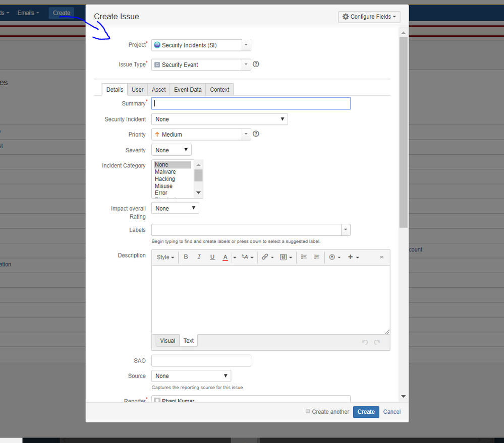This screenshot has height=443, width=504.
Task: Focus the Summary input field
Action: coord(251,103)
